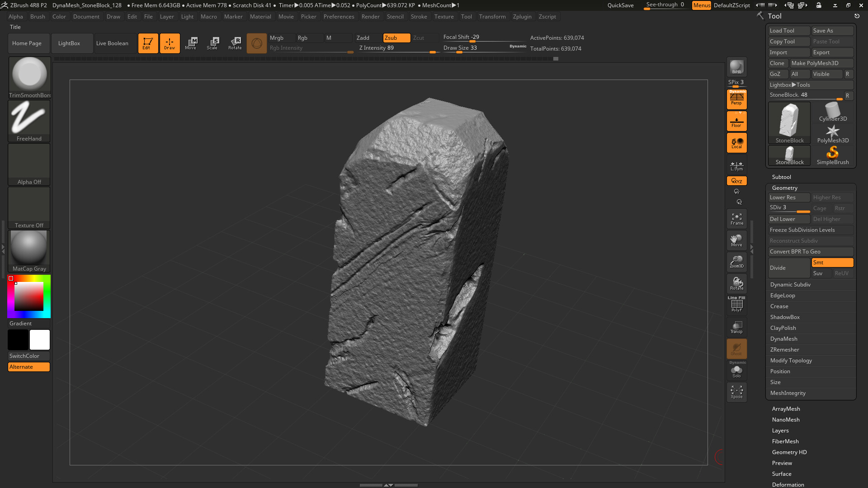Viewport: 868px width, 488px height.
Task: Select the StoneBlock tool thumbnail
Action: pyautogui.click(x=789, y=120)
